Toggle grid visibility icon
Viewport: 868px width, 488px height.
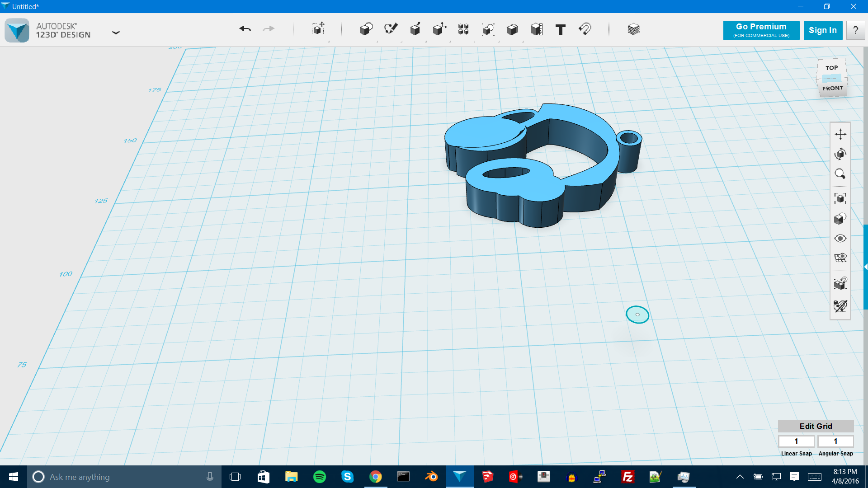tap(840, 258)
